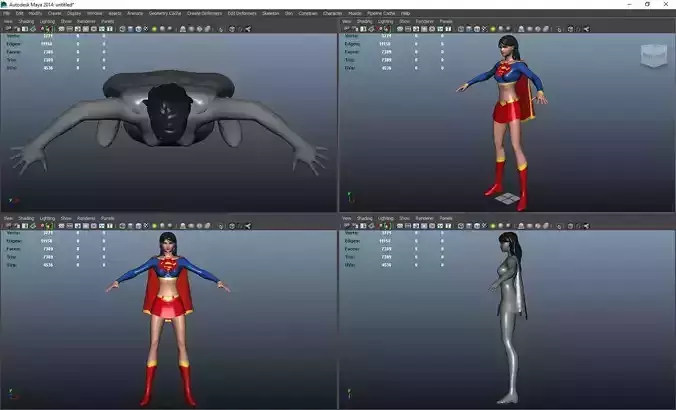Open the Modify menu
Screen dimensions: 676x410
35,13
